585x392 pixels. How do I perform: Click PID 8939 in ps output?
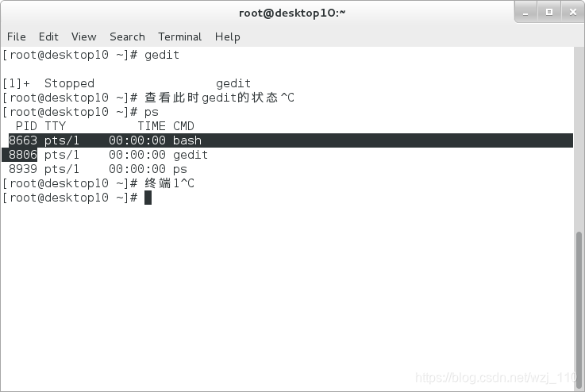(23, 169)
